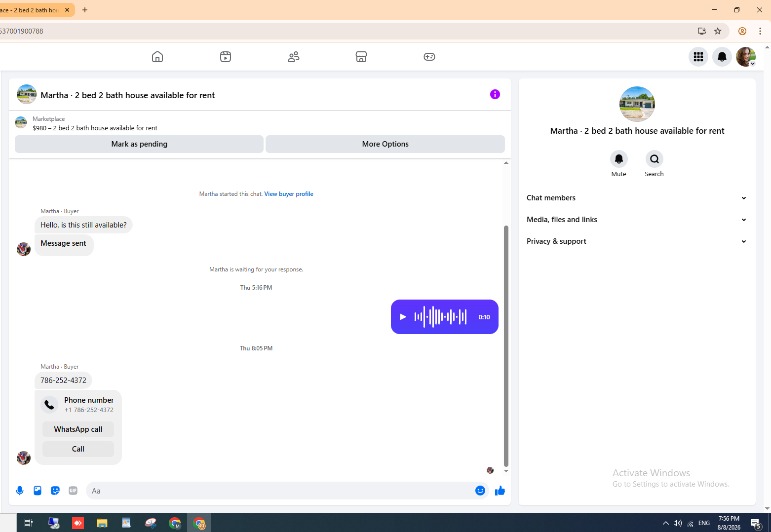Open the volume control in system tray

tap(678, 523)
